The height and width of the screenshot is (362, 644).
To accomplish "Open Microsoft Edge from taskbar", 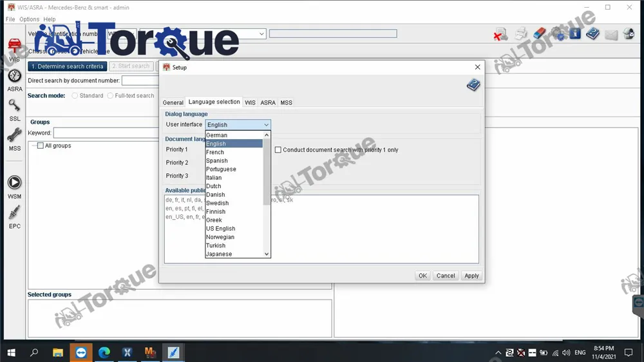I will pos(104,352).
